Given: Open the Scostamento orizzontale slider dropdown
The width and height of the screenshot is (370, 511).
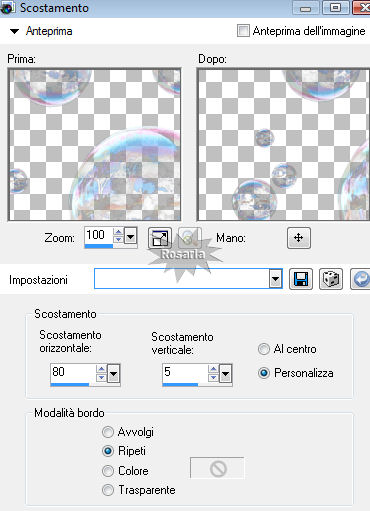Looking at the screenshot, I should click(x=113, y=374).
